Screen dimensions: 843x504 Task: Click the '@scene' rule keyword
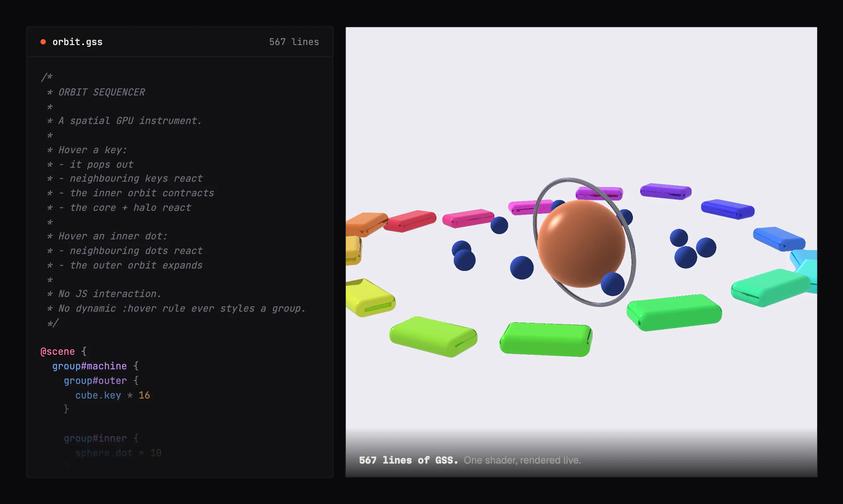pyautogui.click(x=57, y=351)
